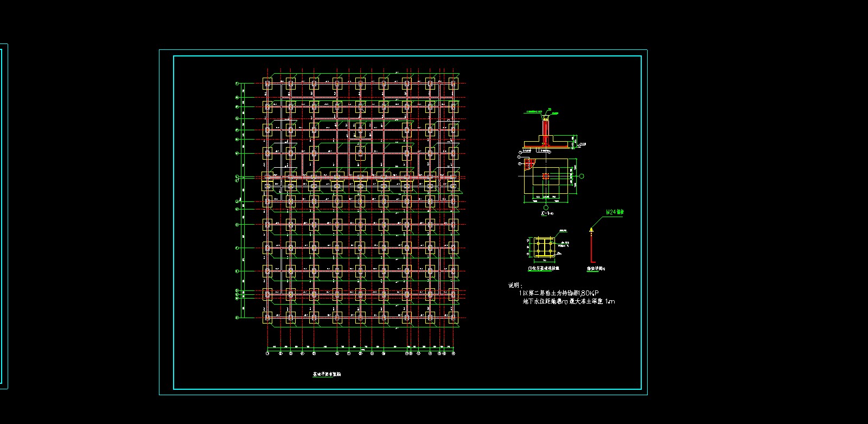Click the rightmost axis bubble below the plan
This screenshot has width=868, height=424.
click(453, 353)
